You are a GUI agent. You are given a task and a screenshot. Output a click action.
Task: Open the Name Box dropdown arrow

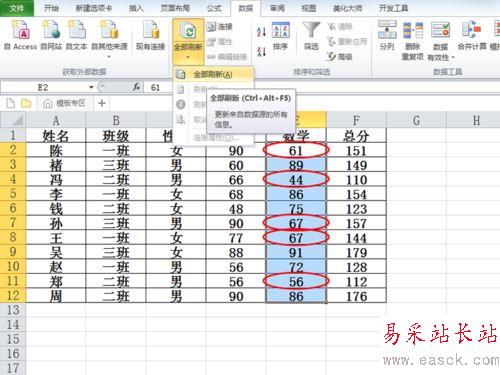point(91,88)
